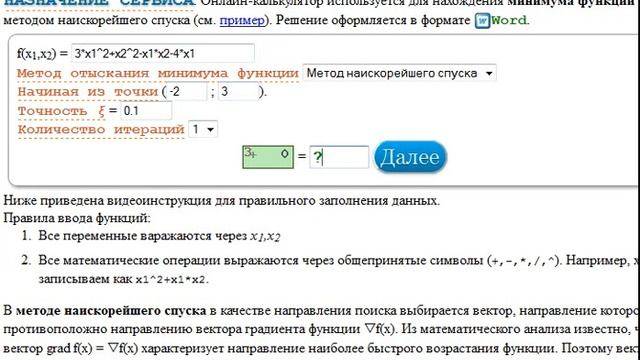Click the text 'x1^2+x1*x2' code example
Screen dimensions: 640x360
click(x=170, y=280)
